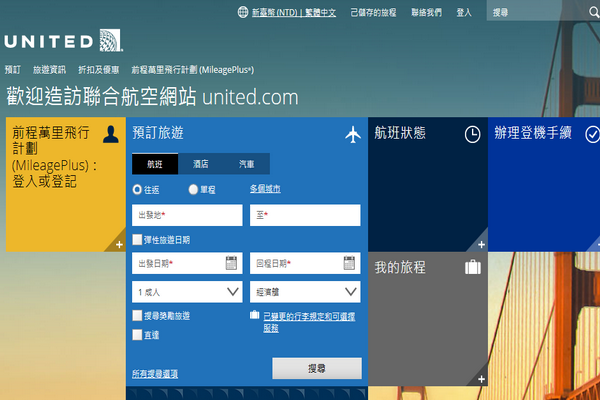The height and width of the screenshot is (400, 600).
Task: Click airplane icon in 預訂旅遊 panel
Action: point(353,134)
